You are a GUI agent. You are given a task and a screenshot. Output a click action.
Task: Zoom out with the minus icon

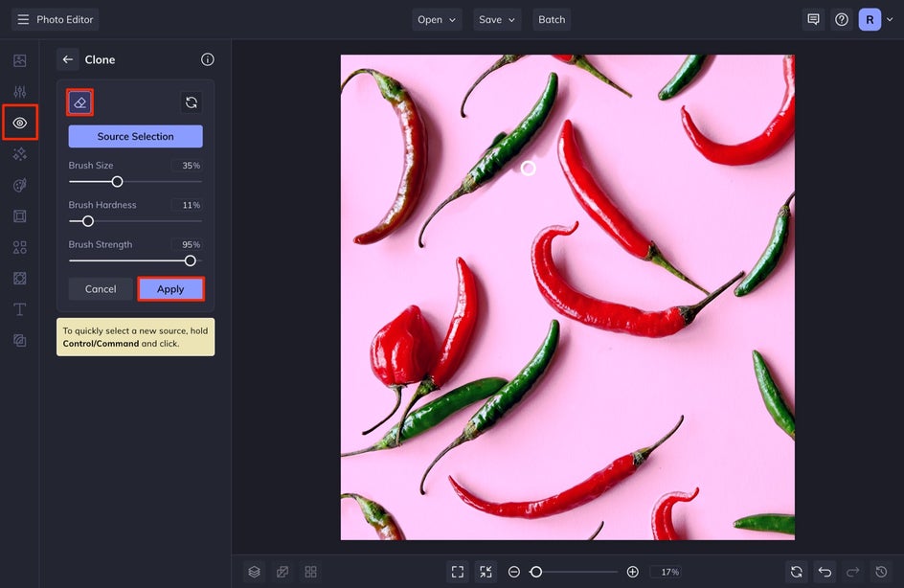pyautogui.click(x=514, y=572)
